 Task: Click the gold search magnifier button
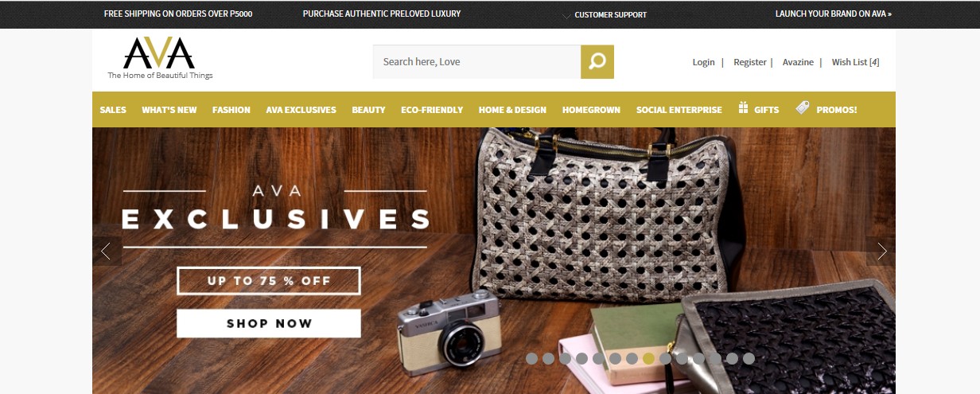pos(597,61)
